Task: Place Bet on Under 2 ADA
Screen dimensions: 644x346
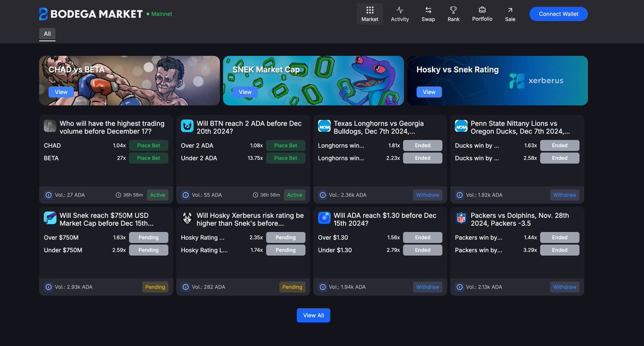Action: pos(286,158)
